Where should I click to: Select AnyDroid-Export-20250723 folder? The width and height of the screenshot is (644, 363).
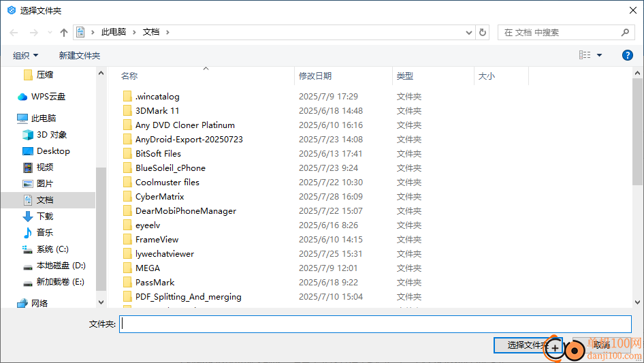[189, 140]
